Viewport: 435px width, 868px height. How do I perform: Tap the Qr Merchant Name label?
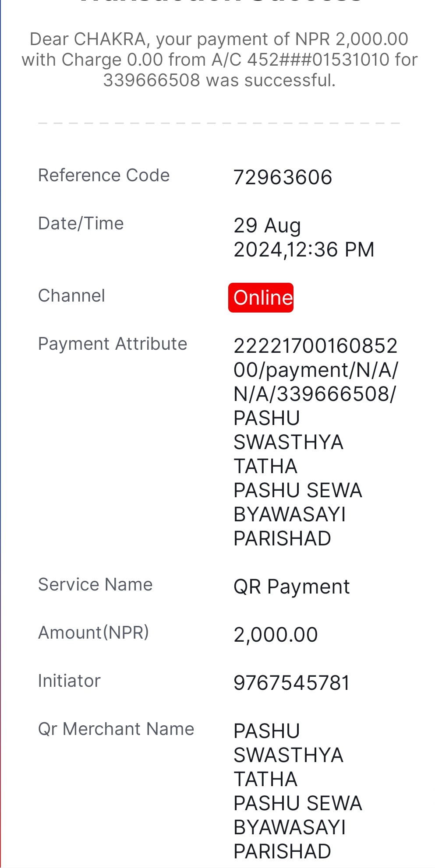point(116,729)
